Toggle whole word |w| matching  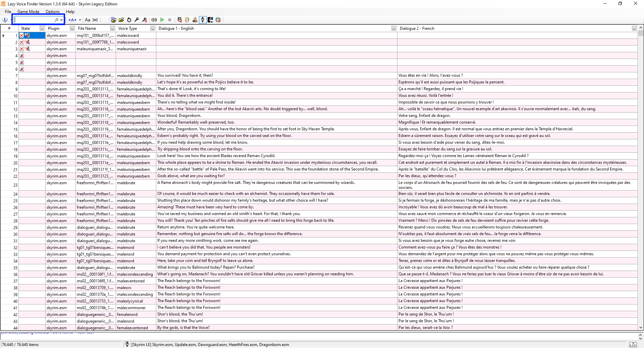(x=95, y=20)
